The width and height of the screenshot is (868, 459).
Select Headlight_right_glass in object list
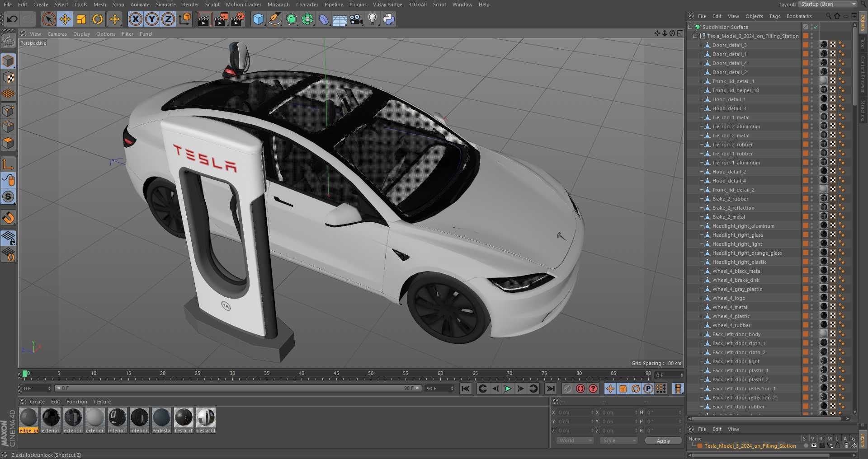coord(737,235)
